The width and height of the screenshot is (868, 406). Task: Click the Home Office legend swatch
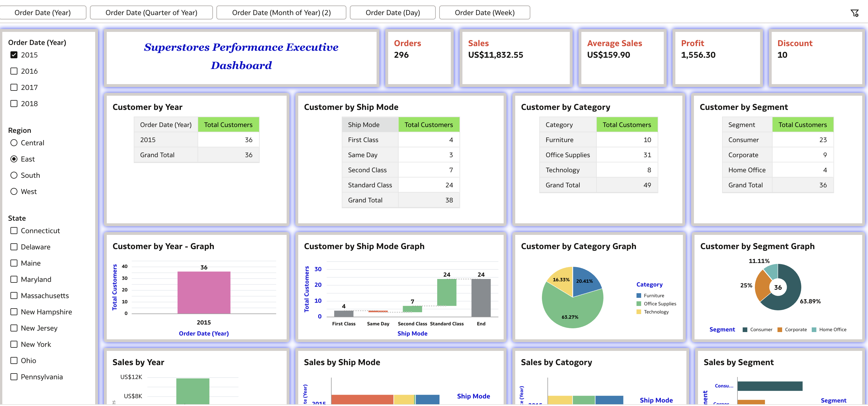(x=814, y=329)
